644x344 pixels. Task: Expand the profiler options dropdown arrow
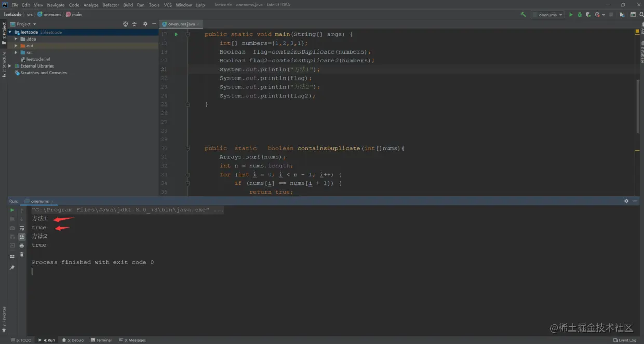click(x=603, y=15)
